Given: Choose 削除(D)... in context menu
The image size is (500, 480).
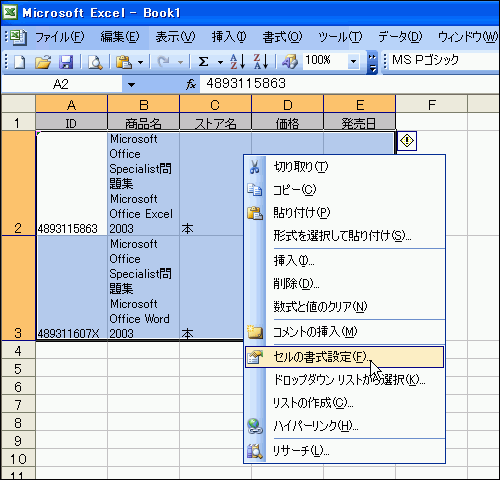Looking at the screenshot, I should (345, 284).
